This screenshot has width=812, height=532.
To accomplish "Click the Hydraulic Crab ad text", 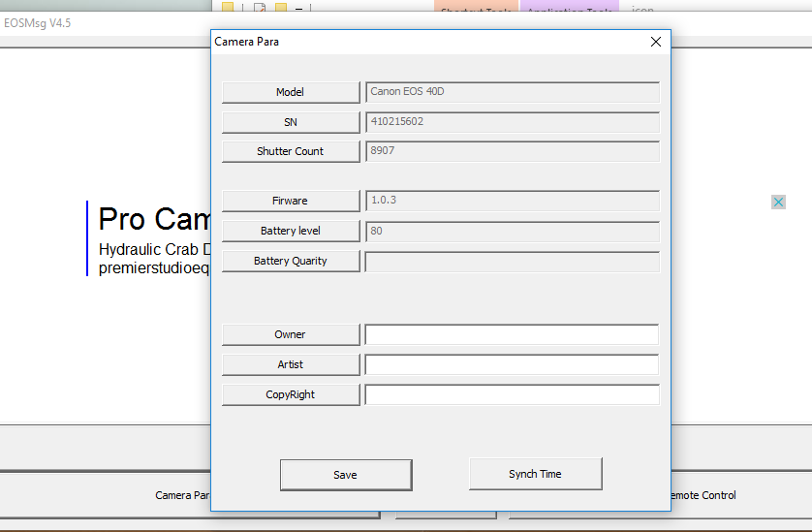I will point(154,249).
